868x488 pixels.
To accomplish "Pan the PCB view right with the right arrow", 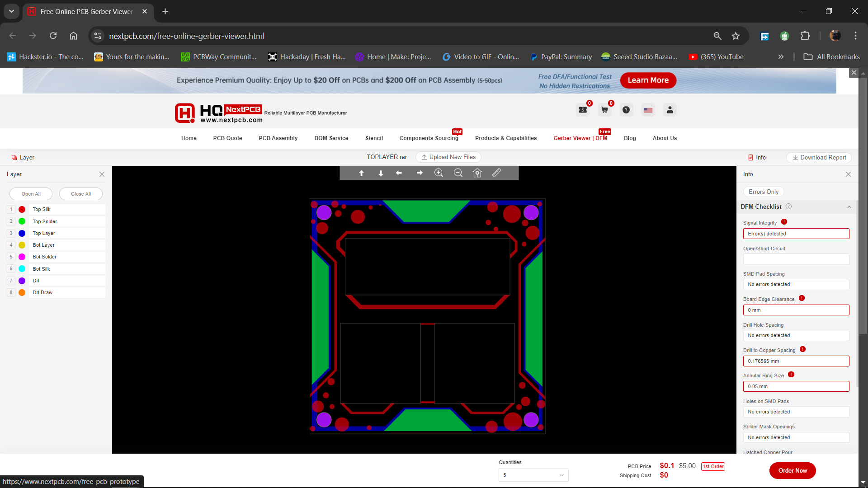I will coord(420,173).
